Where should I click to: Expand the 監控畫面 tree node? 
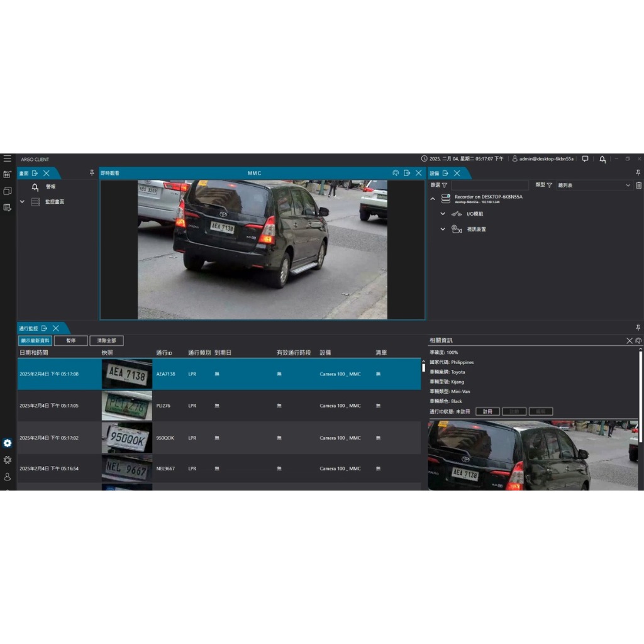pyautogui.click(x=23, y=202)
